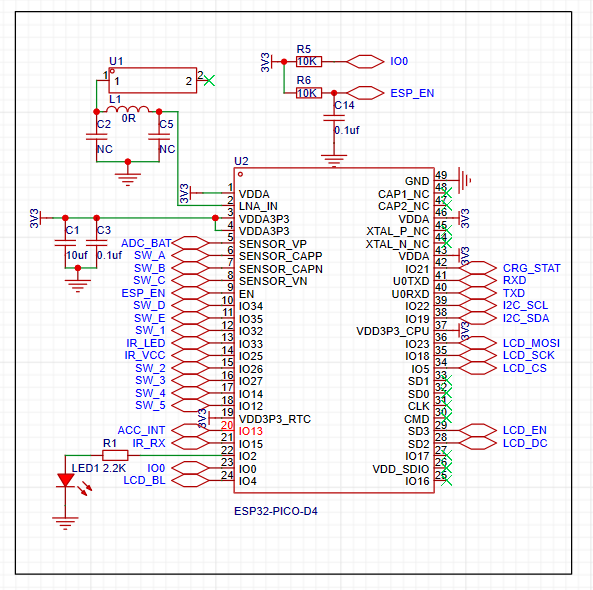The height and width of the screenshot is (590, 593).
Task: Click the U2 reference designator
Action: [241, 161]
